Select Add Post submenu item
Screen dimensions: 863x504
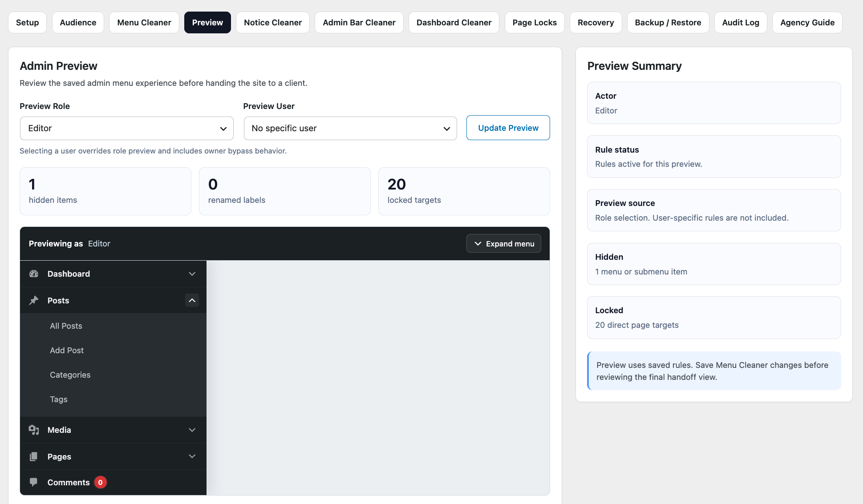67,350
